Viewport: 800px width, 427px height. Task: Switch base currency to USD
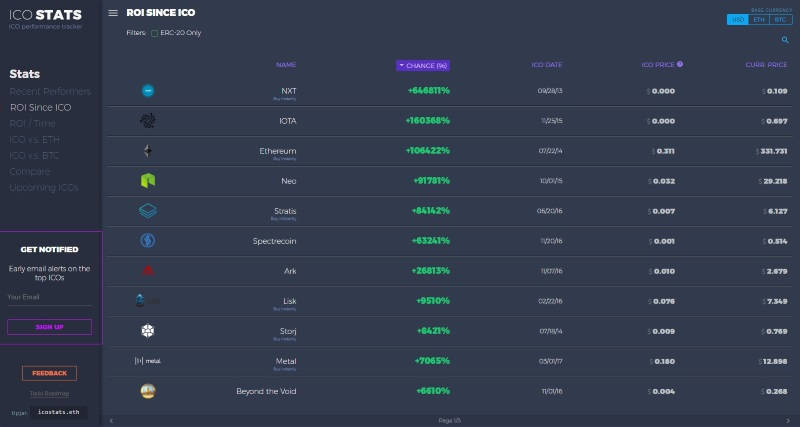[x=738, y=20]
